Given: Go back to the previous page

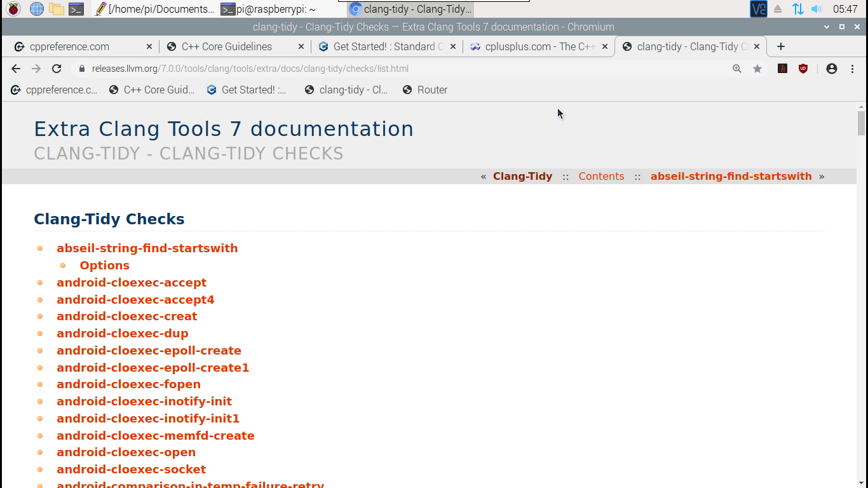Looking at the screenshot, I should (x=16, y=69).
